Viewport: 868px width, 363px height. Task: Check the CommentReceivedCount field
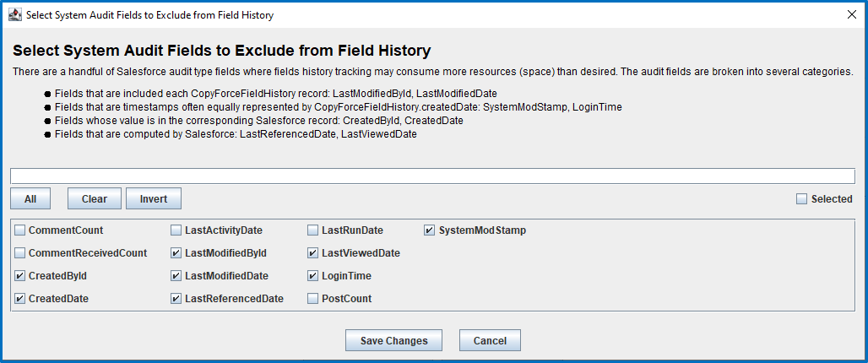[20, 253]
